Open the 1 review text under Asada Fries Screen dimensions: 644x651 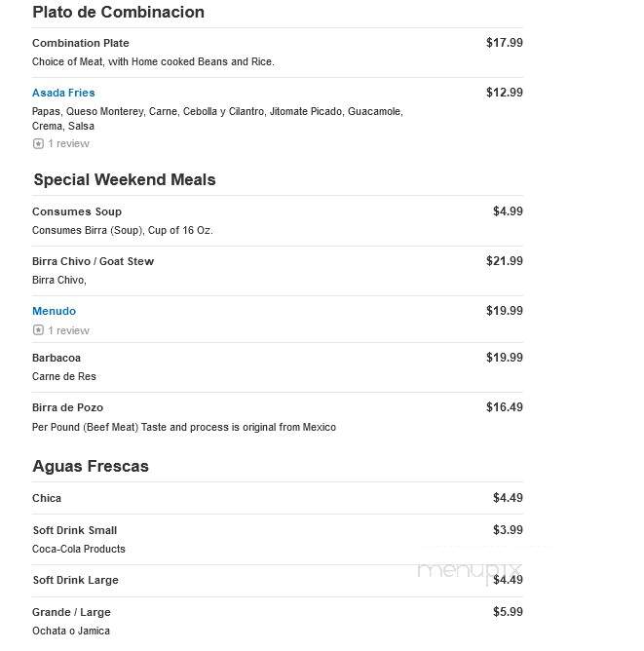click(68, 143)
